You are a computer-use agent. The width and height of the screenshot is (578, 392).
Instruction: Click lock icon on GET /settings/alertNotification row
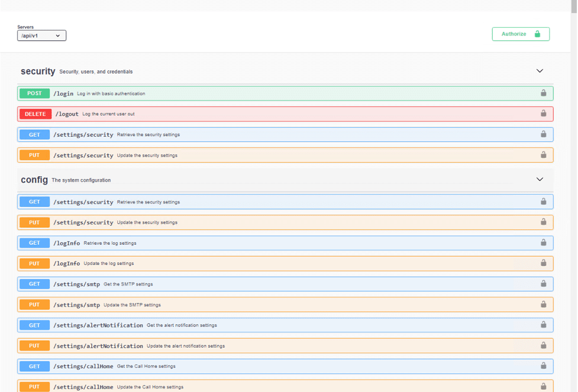(543, 324)
